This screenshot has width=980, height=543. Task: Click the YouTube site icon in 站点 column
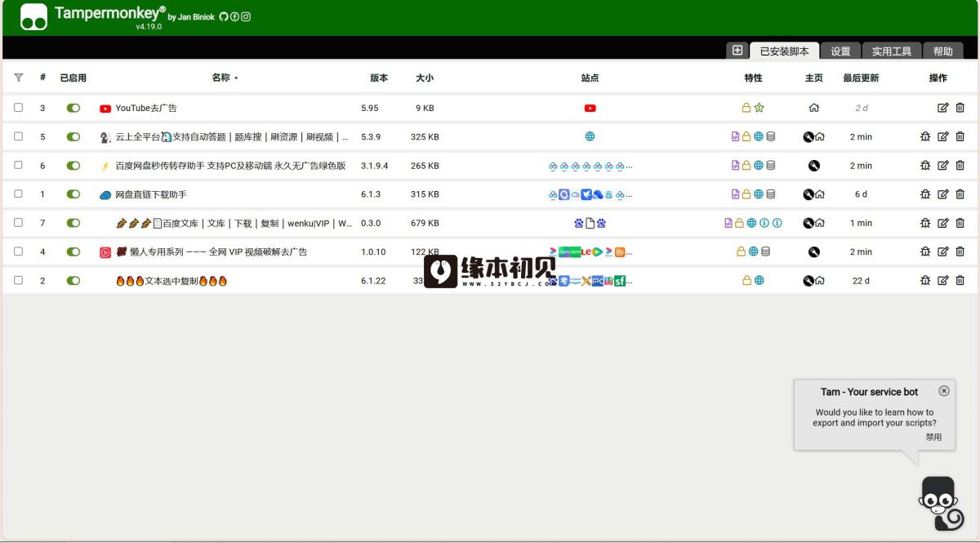click(590, 108)
